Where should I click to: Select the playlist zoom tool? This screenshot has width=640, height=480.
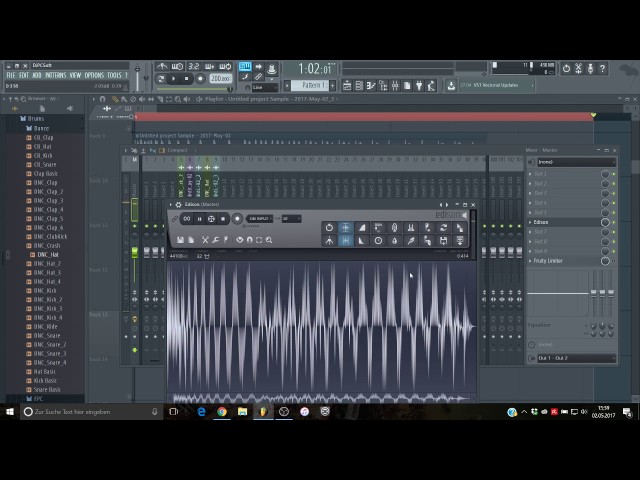click(x=178, y=99)
